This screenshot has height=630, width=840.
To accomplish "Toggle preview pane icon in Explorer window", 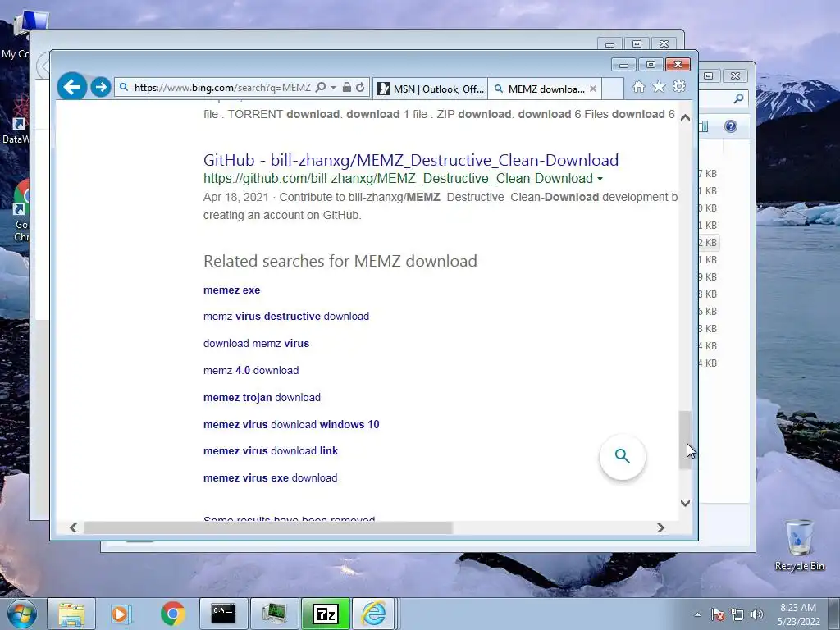I will 703,126.
